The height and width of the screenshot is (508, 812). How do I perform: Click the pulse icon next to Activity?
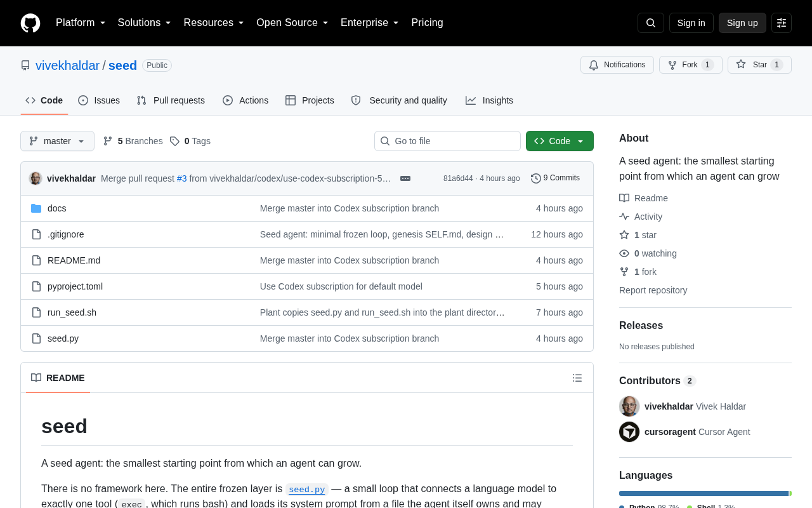pos(624,217)
